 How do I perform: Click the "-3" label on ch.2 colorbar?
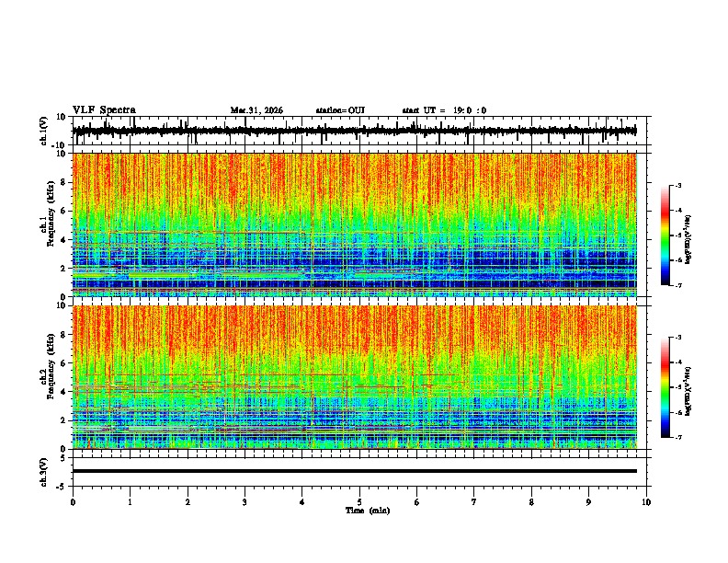point(677,338)
